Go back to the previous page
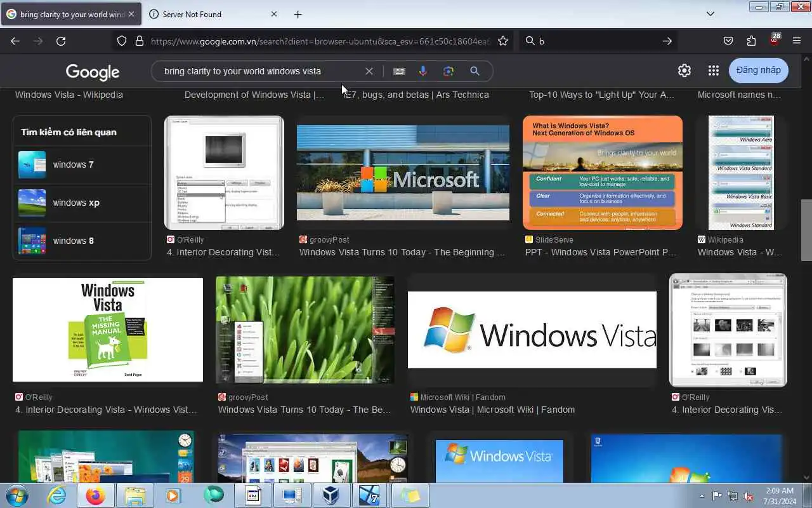 (x=15, y=41)
